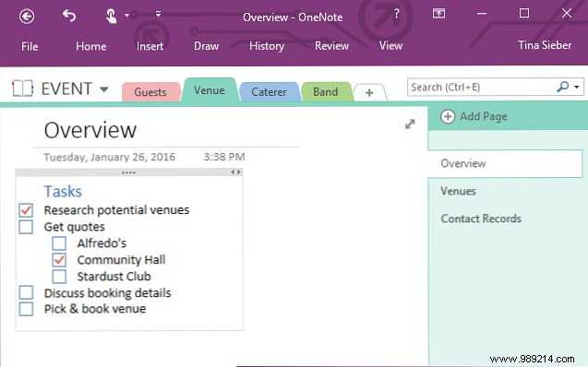Select the Venue section tab
The image size is (588, 367).
click(210, 90)
